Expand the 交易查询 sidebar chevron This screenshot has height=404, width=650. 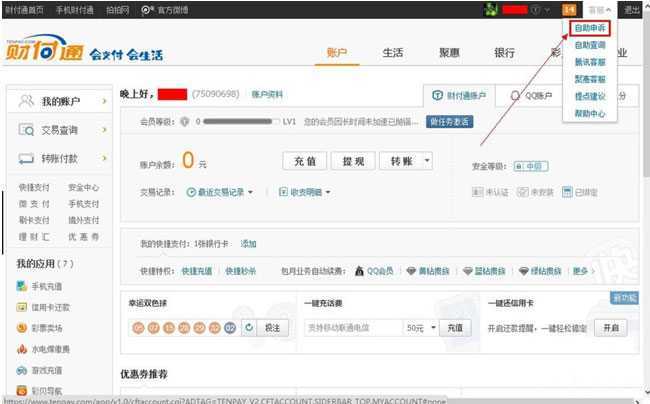[104, 130]
